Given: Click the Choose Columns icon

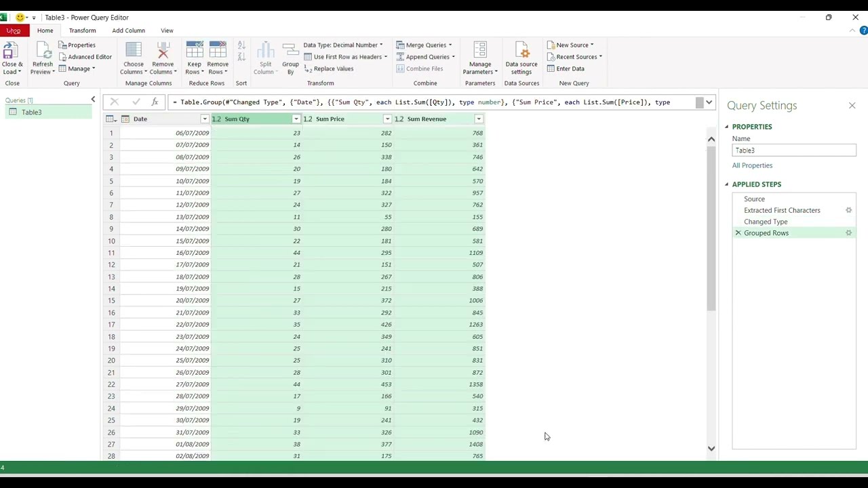Looking at the screenshot, I should pyautogui.click(x=134, y=50).
